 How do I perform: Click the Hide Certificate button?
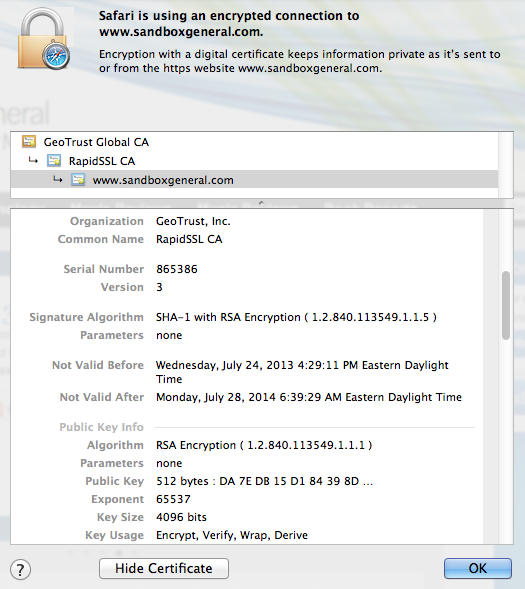164,568
